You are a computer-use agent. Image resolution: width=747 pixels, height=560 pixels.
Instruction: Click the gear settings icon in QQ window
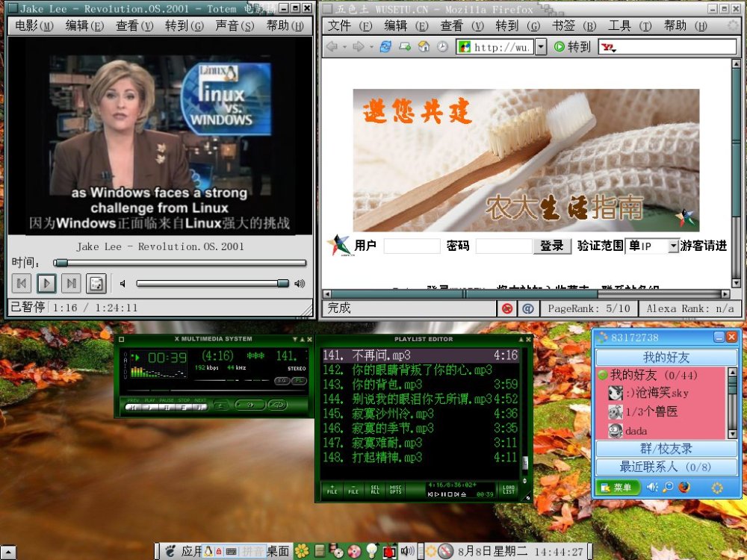click(x=717, y=488)
